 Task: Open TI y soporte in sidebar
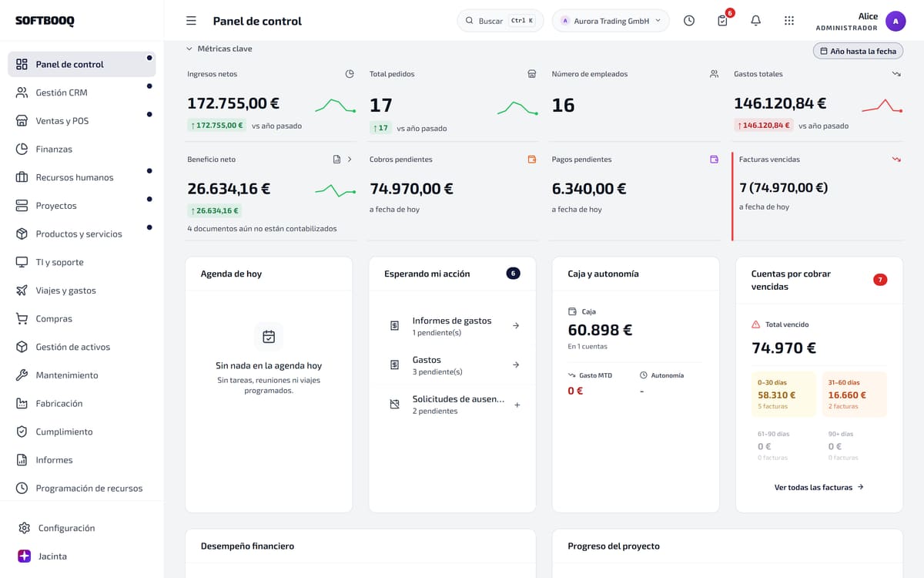[x=82, y=262]
